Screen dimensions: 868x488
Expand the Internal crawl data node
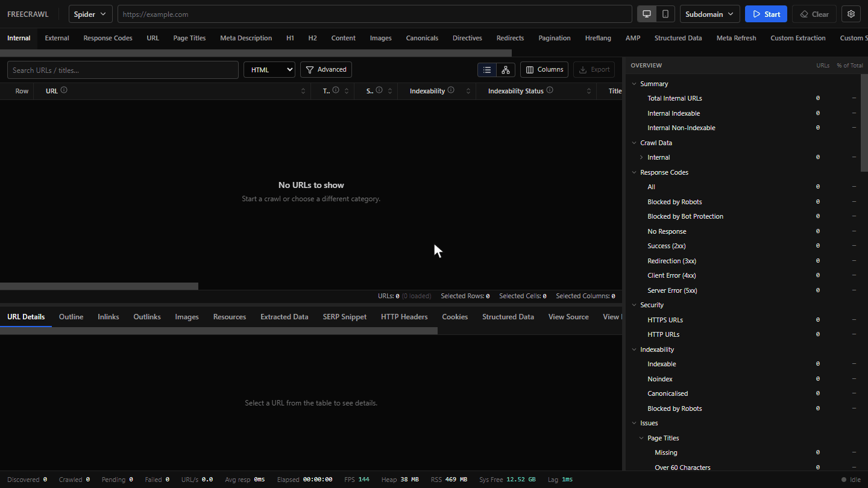641,157
